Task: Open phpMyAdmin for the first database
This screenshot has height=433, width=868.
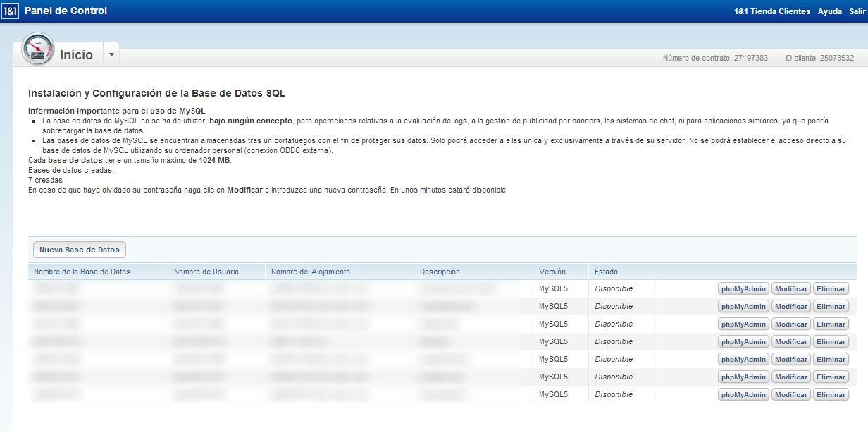Action: [x=743, y=289]
